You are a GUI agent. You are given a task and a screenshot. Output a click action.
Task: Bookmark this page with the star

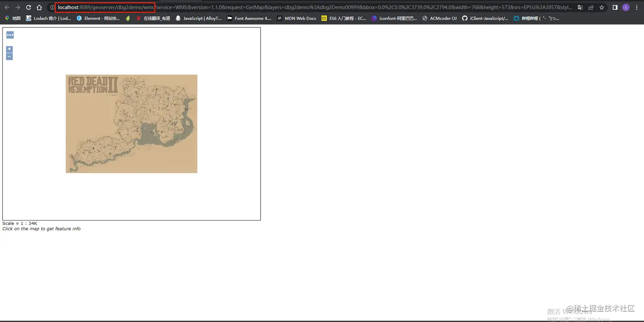pyautogui.click(x=602, y=7)
